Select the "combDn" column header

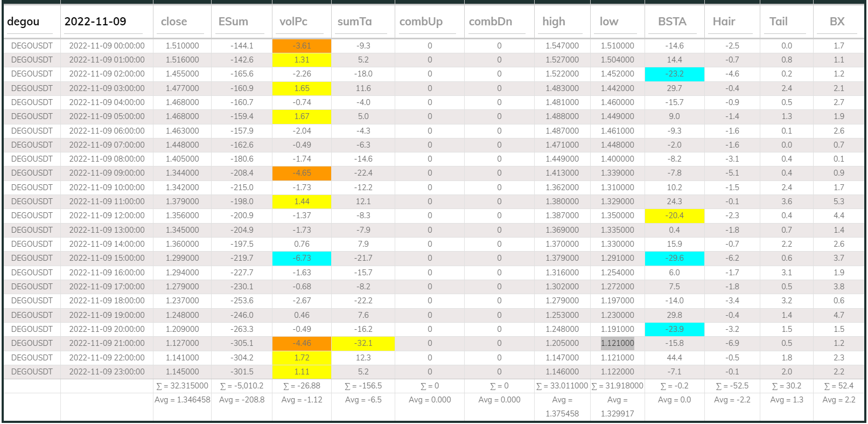pos(491,22)
